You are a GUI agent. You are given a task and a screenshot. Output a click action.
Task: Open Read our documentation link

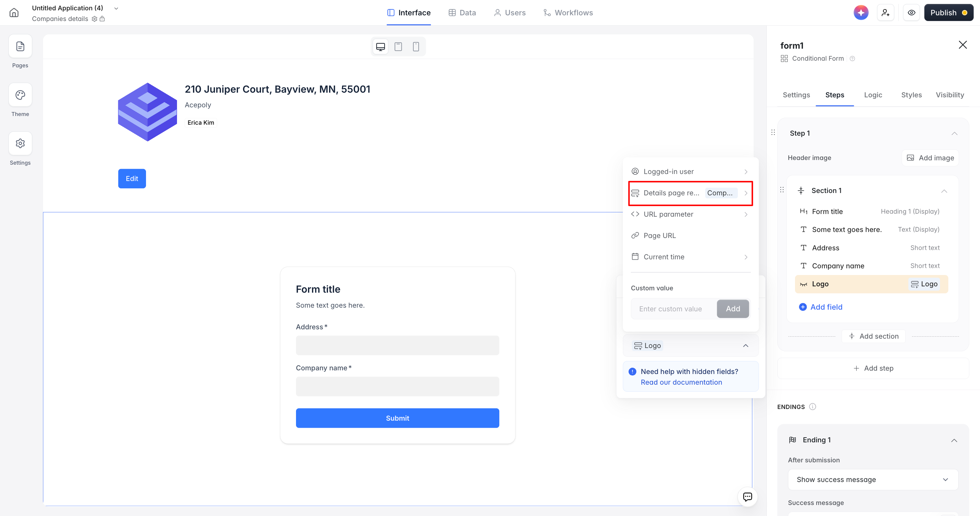click(x=681, y=382)
